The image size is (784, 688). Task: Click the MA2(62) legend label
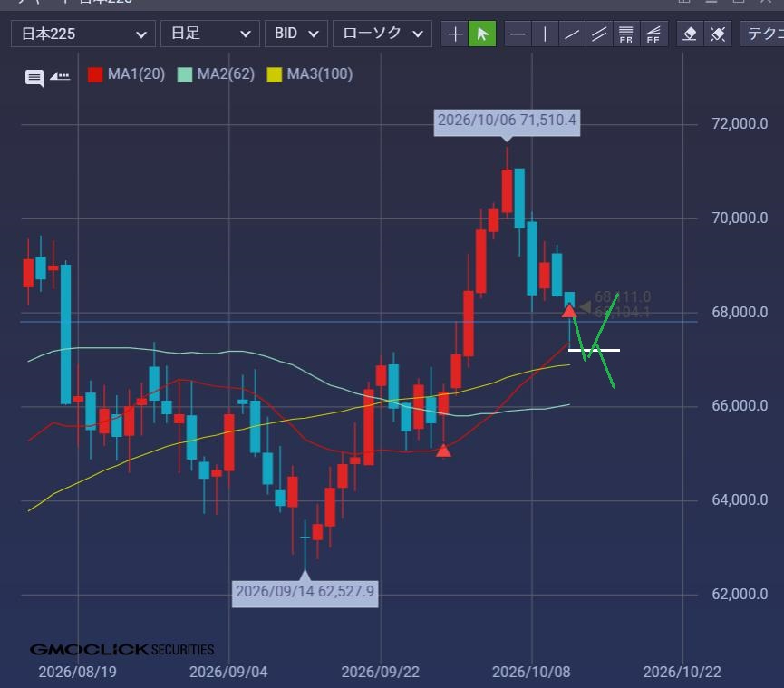coord(226,74)
